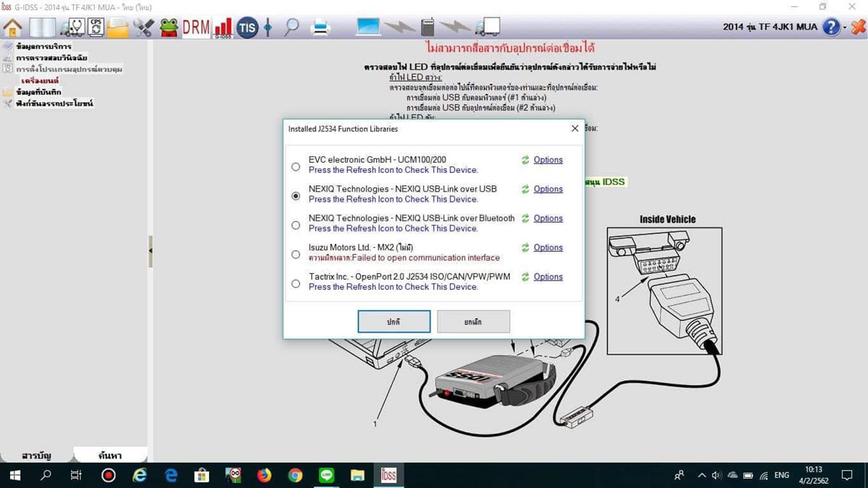This screenshot has height=488, width=868.
Task: Open the Windows Start menu
Action: coord(15,475)
